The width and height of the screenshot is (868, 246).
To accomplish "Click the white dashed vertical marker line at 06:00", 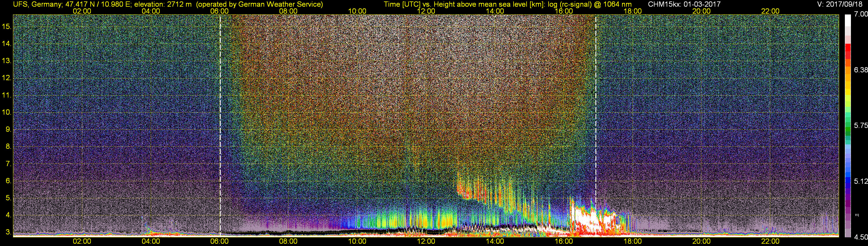I will tap(220, 126).
